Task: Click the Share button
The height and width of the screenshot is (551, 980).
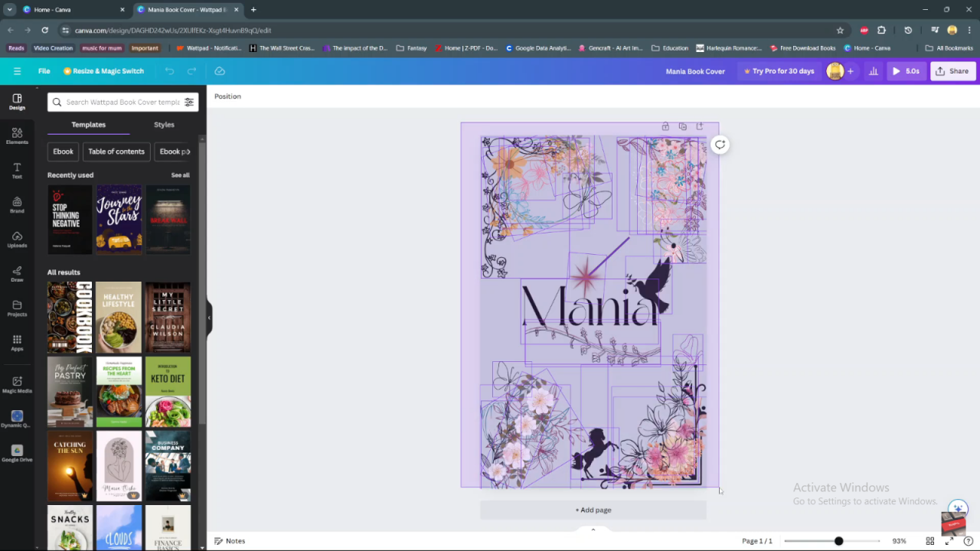Action: 952,71
